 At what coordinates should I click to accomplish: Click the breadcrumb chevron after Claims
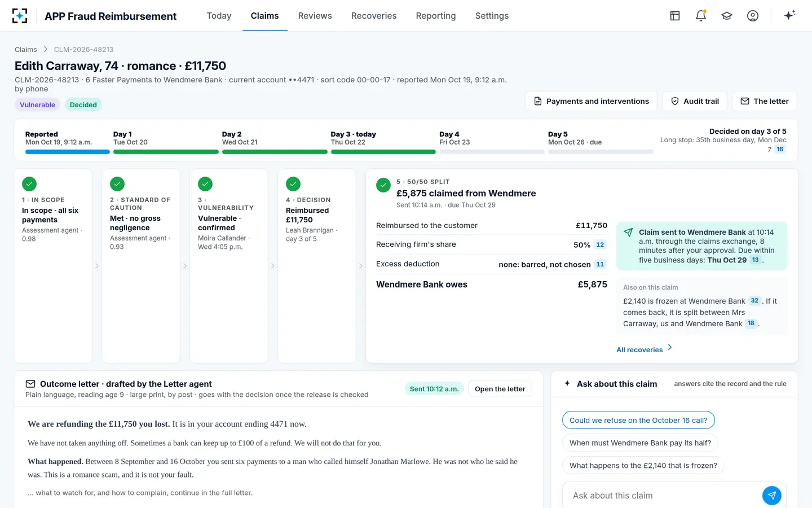(46, 49)
